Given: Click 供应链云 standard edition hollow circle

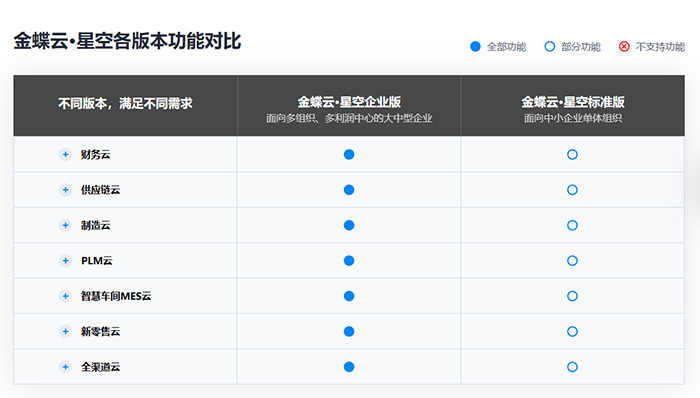Looking at the screenshot, I should pos(572,190).
